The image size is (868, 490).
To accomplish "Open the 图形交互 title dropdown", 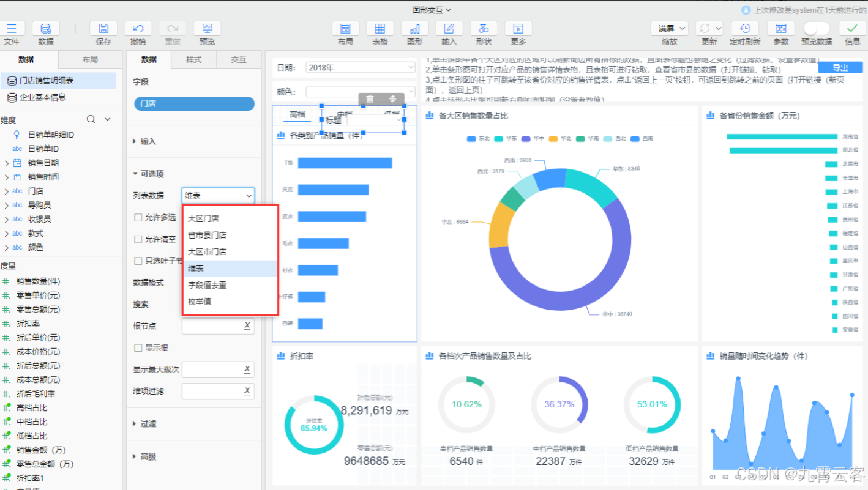I will 432,9.
